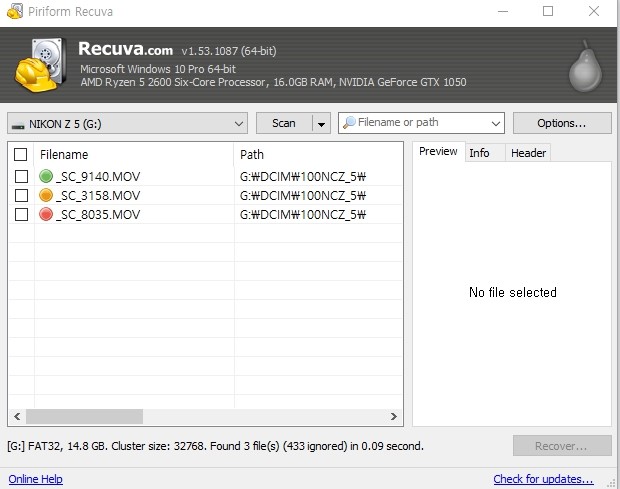Viewport: 620px width, 489px height.
Task: Click the Recuva title bar app icon
Action: pos(15,11)
